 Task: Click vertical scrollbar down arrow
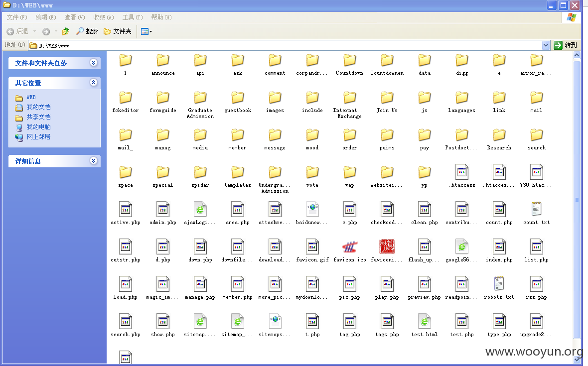point(577,360)
